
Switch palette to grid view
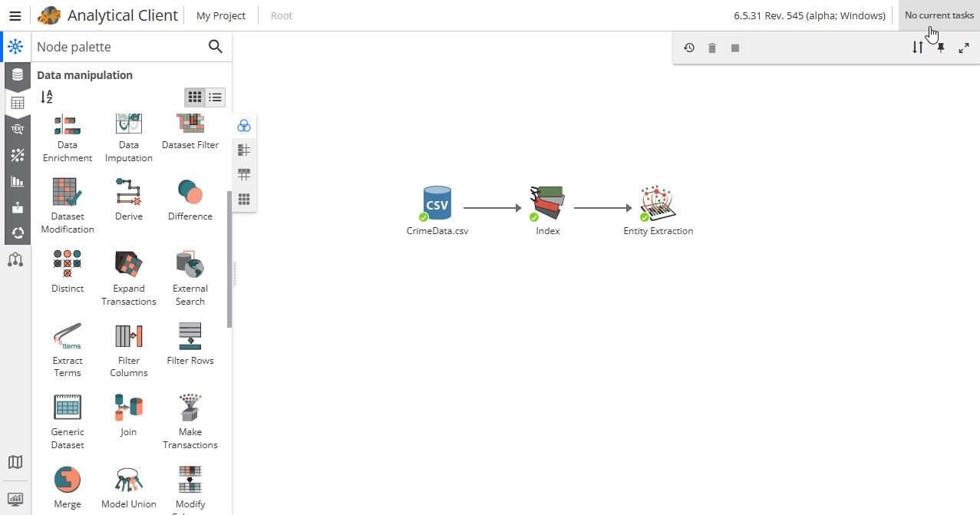click(195, 97)
